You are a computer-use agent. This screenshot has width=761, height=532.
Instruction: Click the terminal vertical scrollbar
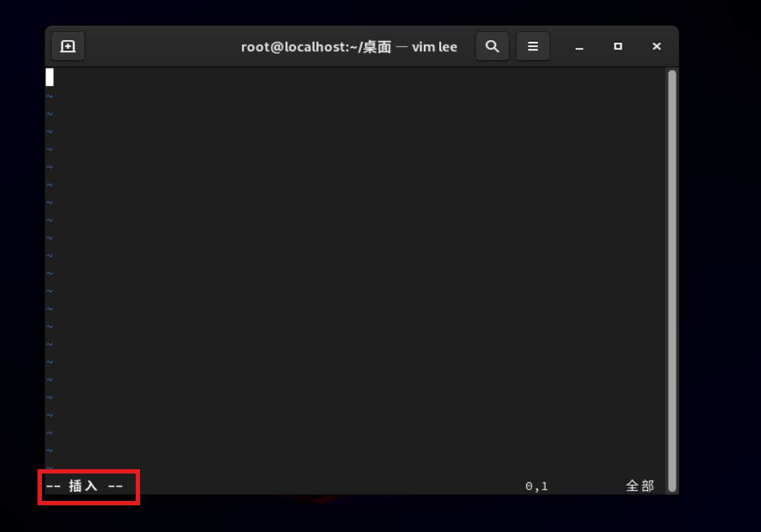tap(672, 281)
